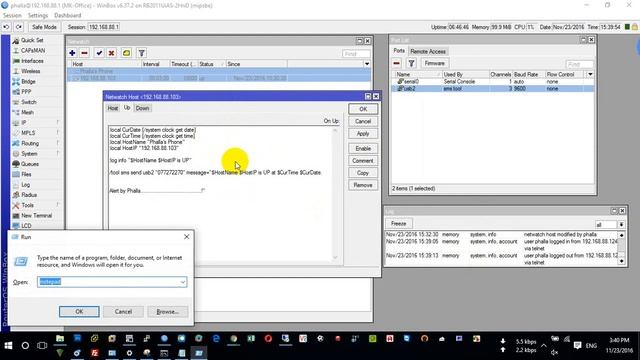Switch to Remote Access tab in Port List
This screenshot has height=360, width=640.
coord(428,51)
